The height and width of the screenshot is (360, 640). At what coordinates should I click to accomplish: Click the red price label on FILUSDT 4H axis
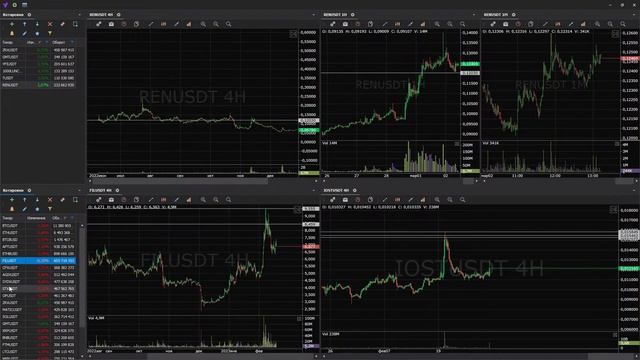coord(311,247)
